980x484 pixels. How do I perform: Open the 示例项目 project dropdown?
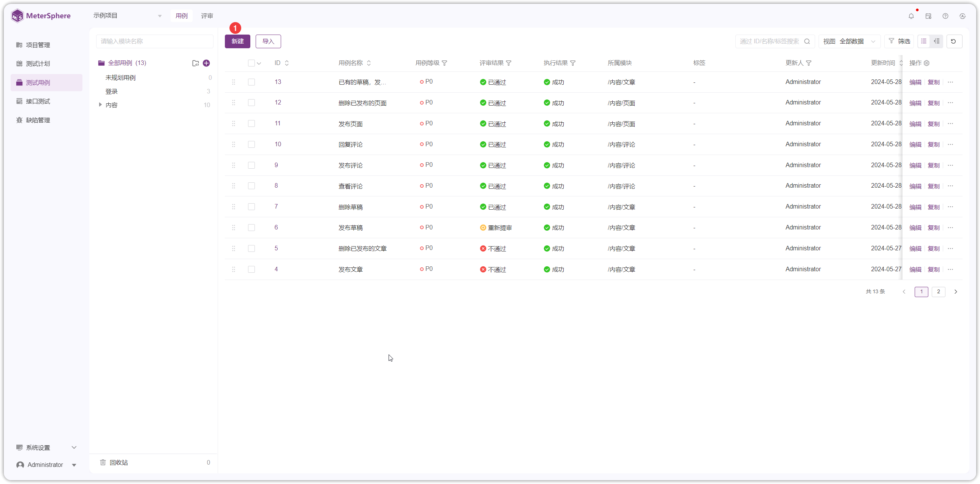128,16
